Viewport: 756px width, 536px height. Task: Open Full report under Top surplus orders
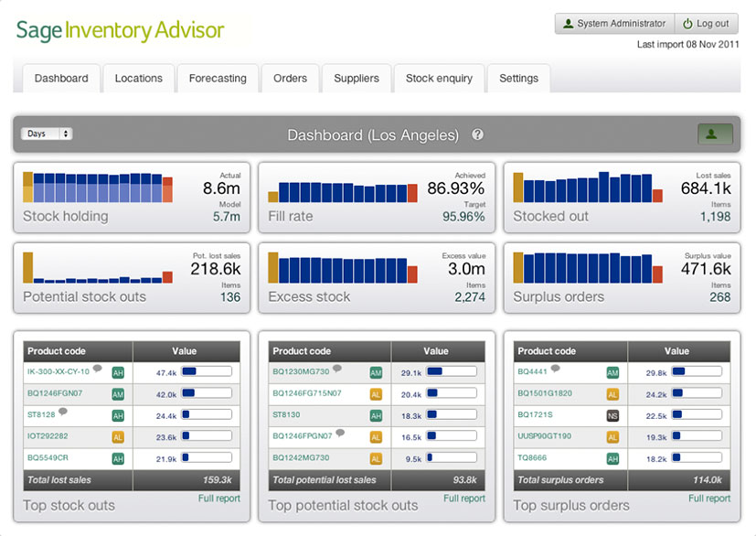click(x=709, y=498)
